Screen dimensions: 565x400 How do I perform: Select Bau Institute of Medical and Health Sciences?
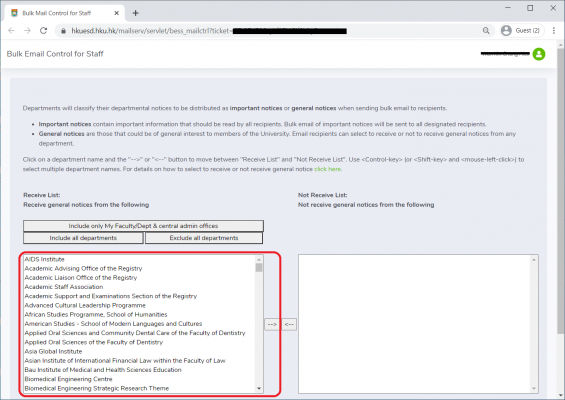139,370
